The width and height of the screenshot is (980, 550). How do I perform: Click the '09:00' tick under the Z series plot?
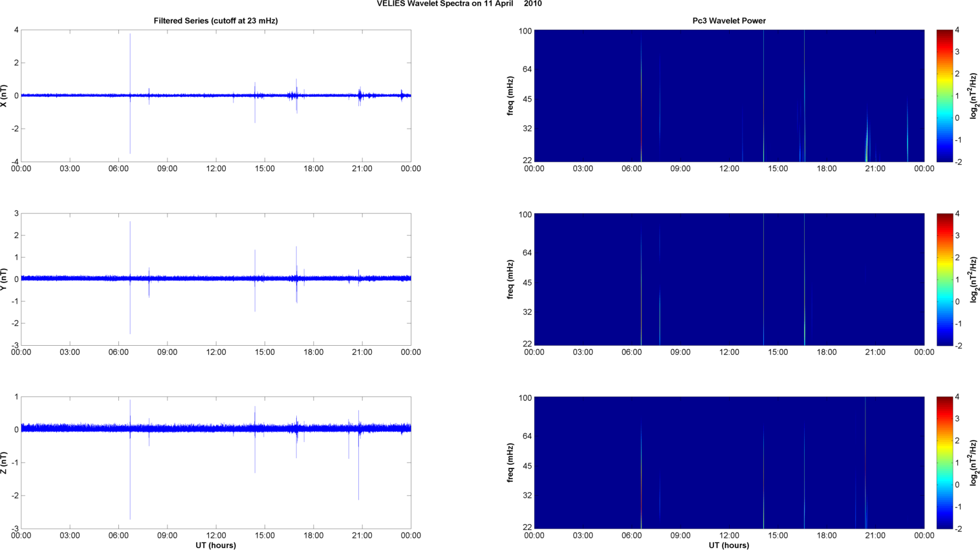(167, 536)
